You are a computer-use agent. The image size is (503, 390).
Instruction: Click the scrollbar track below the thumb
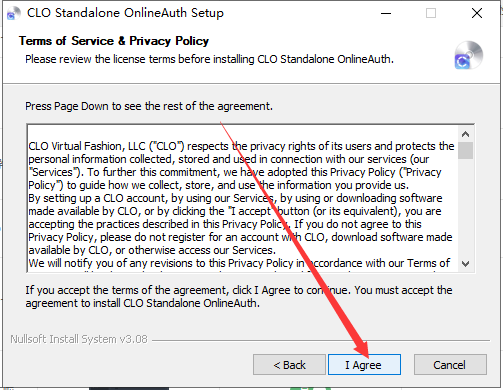(x=465, y=208)
